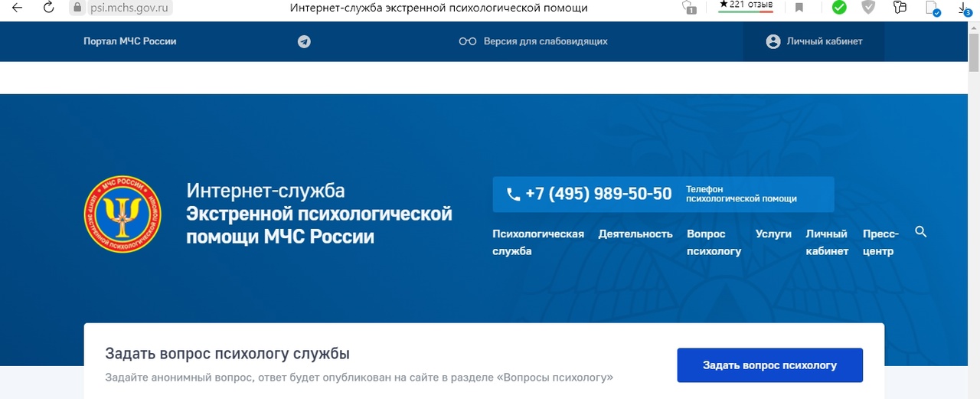Bookmark the page with the bookmark icon
This screenshot has width=980, height=399.
tap(799, 8)
